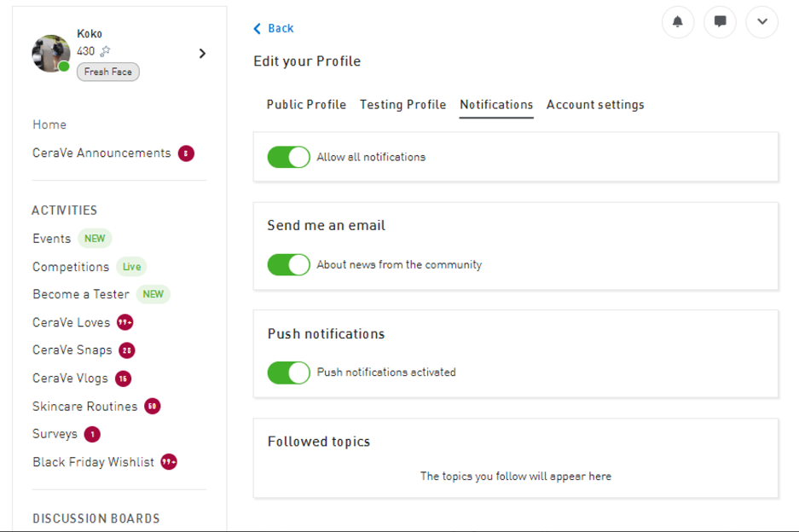Go to Home in the sidebar
Viewport: 799px width, 532px height.
point(49,124)
